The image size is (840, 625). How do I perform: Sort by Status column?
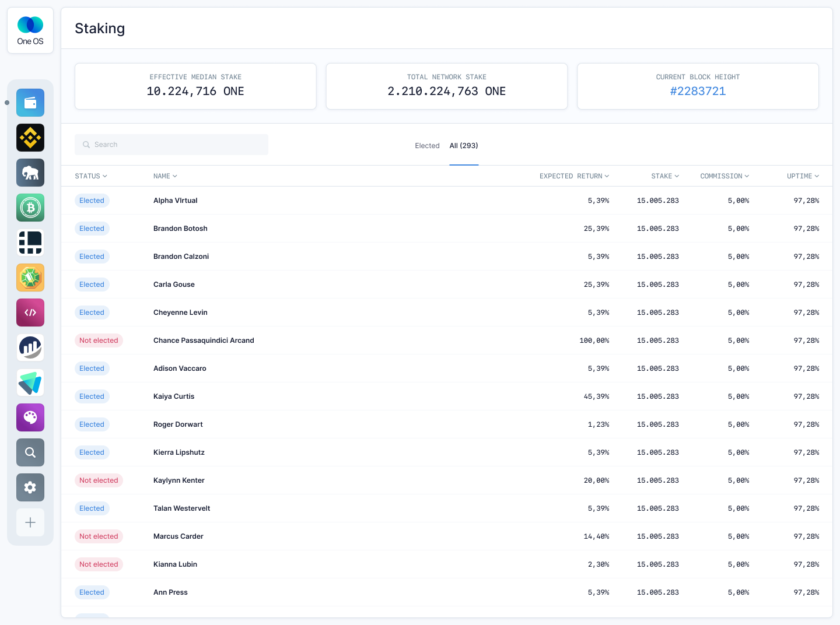(x=91, y=176)
